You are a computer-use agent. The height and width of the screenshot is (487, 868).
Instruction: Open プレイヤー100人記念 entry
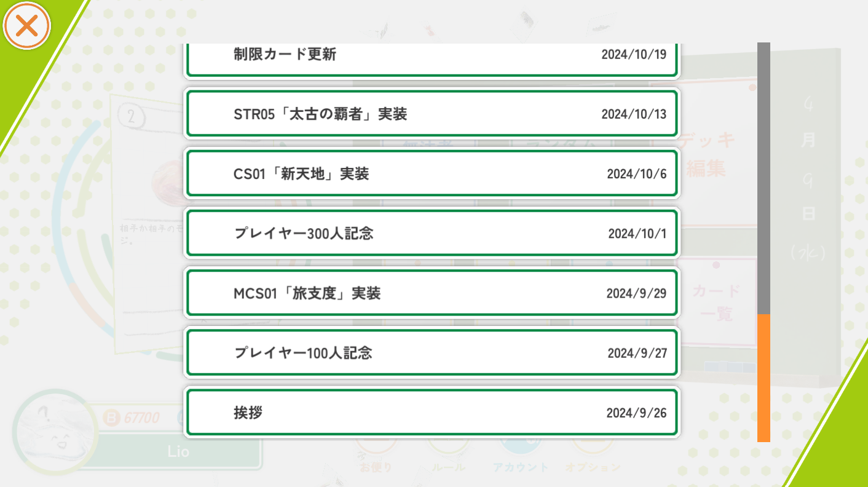point(432,352)
